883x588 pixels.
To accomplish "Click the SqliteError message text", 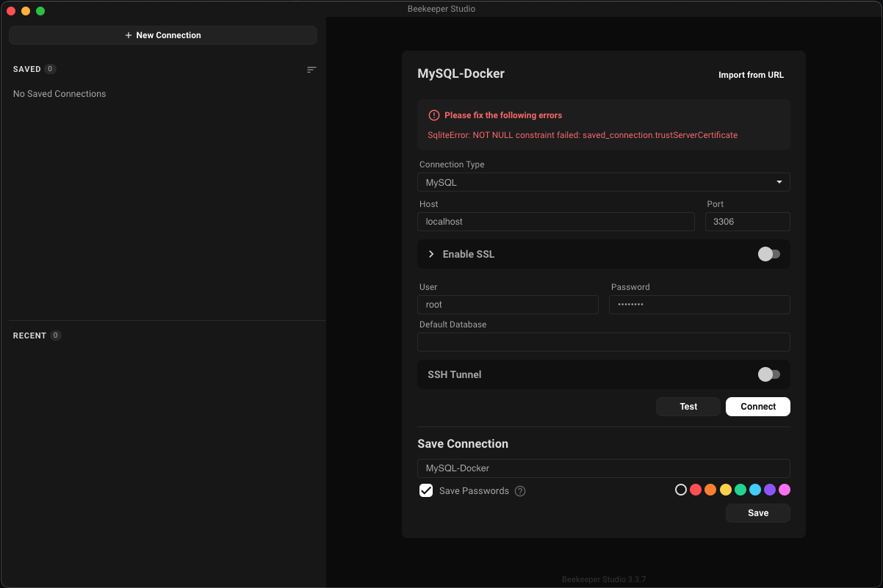I will tap(583, 135).
